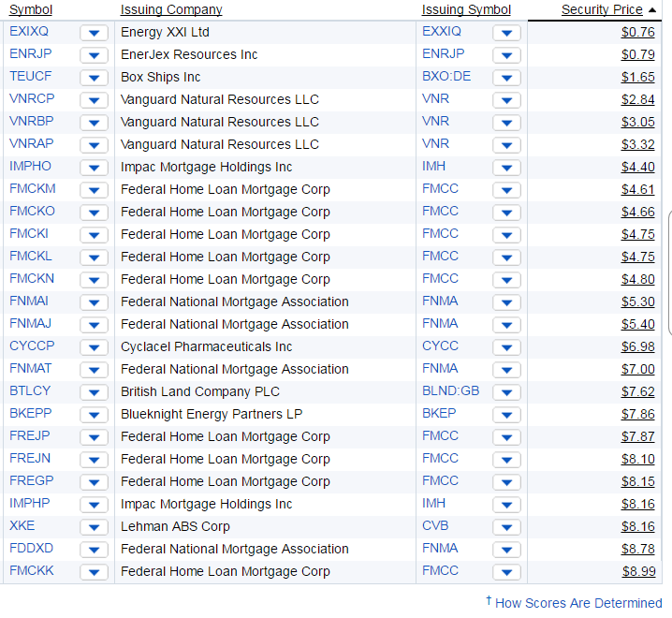Open the BXO:DE issuing symbol dropdown
The height and width of the screenshot is (618, 672).
pyautogui.click(x=506, y=78)
